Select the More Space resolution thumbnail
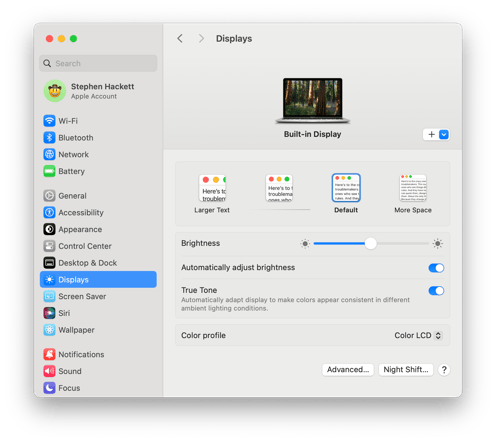 click(413, 188)
